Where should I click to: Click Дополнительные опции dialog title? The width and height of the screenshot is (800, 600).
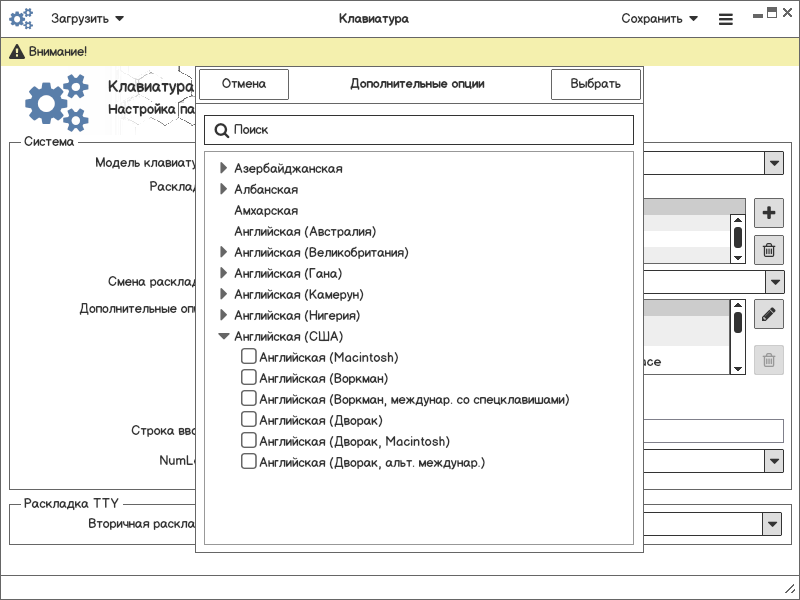click(x=417, y=84)
